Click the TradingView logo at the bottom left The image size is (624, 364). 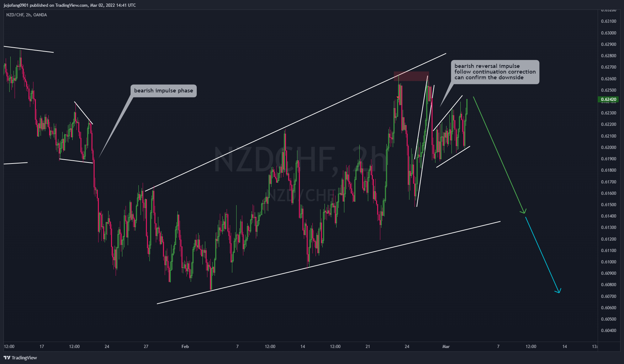(x=20, y=358)
